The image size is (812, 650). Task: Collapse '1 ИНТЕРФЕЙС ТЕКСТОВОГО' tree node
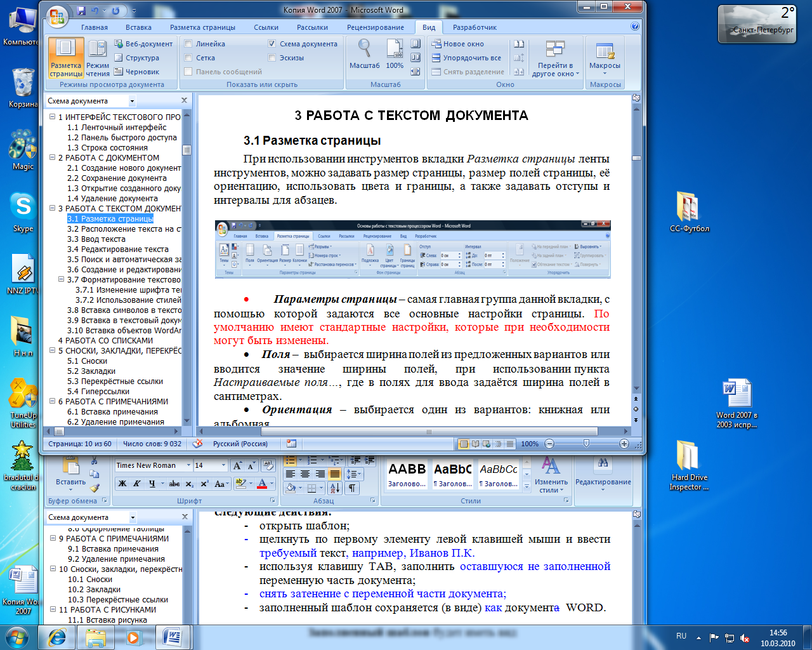pos(53,117)
